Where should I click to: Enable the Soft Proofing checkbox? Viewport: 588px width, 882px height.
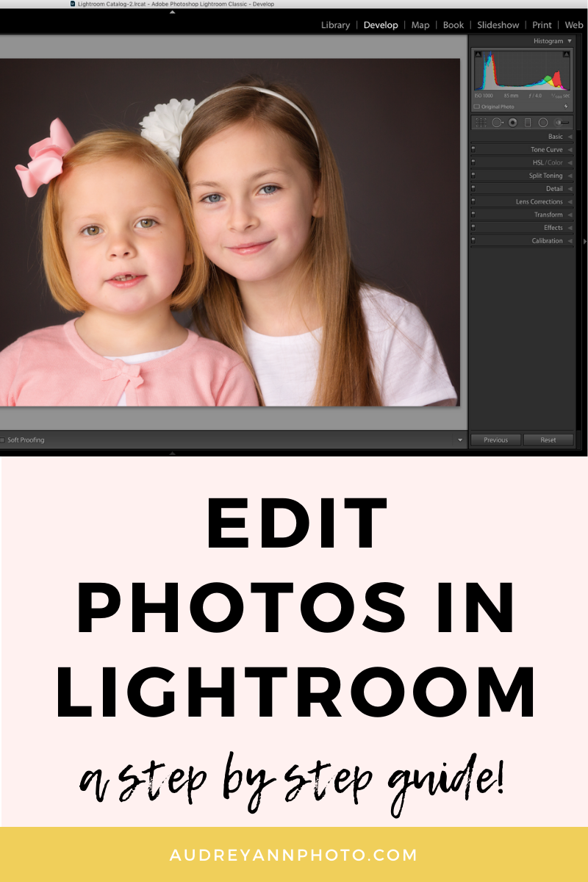pos(2,440)
